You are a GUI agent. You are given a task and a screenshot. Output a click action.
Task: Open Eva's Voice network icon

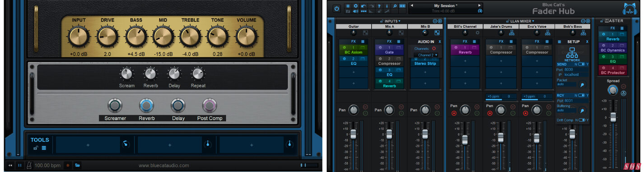point(548,33)
